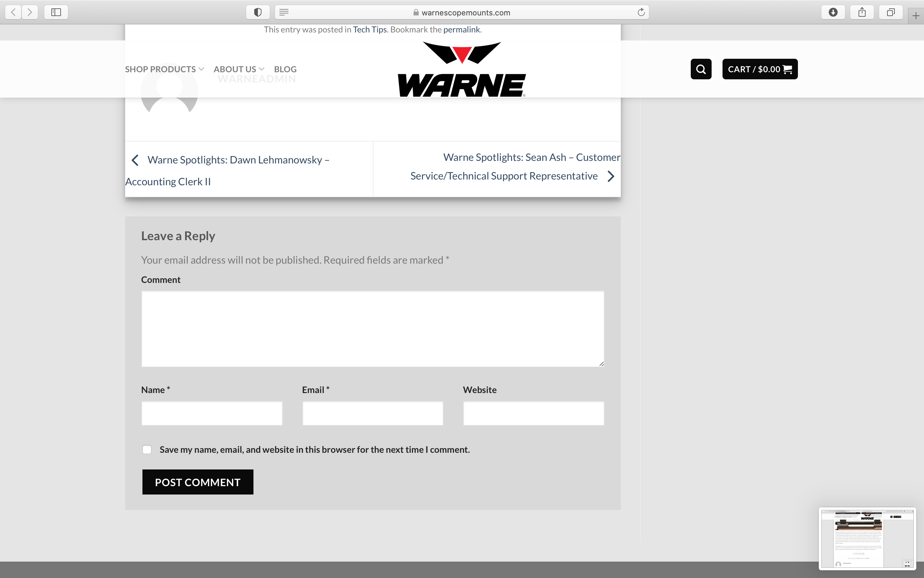Show the tab overview in Safari
The width and height of the screenshot is (924, 578).
(x=890, y=12)
